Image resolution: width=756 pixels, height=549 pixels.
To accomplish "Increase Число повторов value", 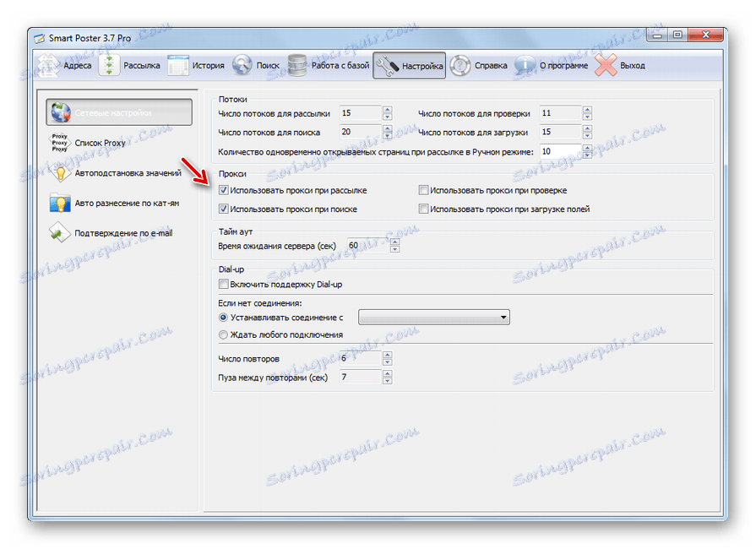I will (x=388, y=355).
